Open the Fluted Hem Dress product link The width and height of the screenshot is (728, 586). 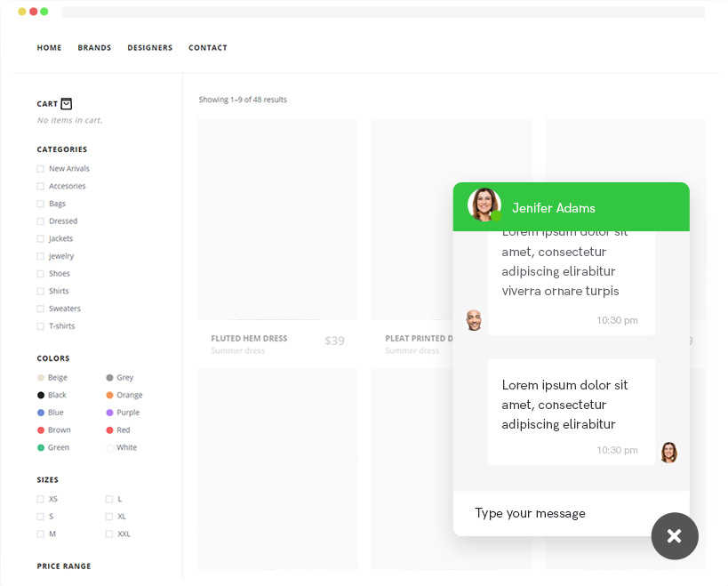[249, 339]
